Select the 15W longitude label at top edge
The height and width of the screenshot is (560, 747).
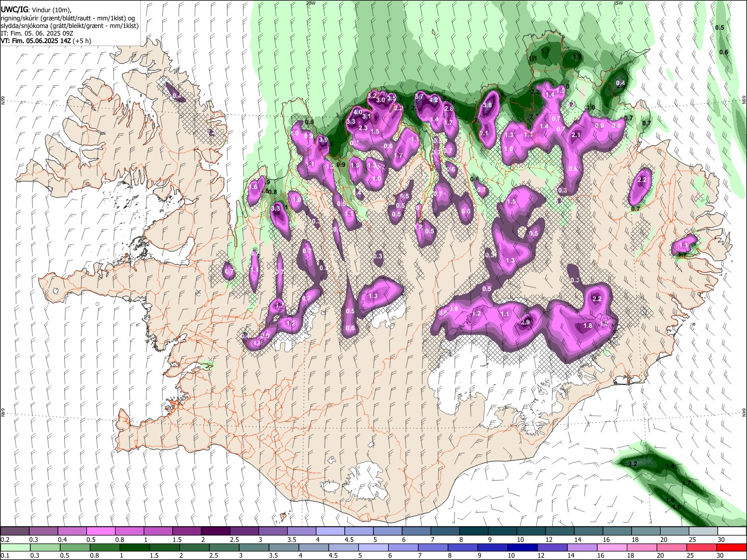(x=618, y=3)
